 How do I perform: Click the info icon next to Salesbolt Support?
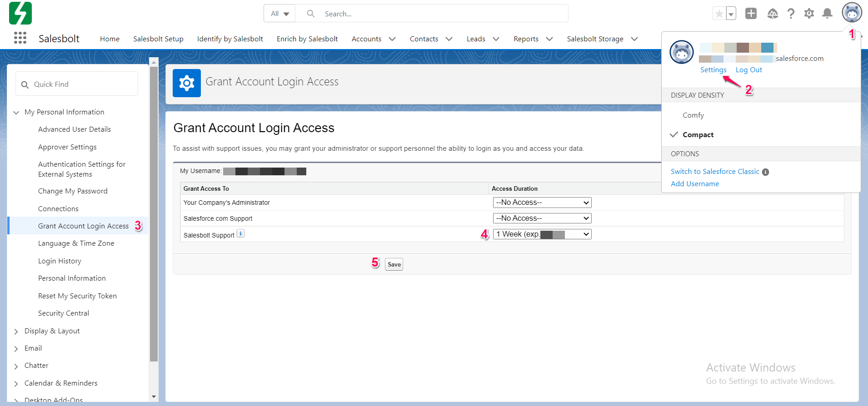pyautogui.click(x=240, y=233)
